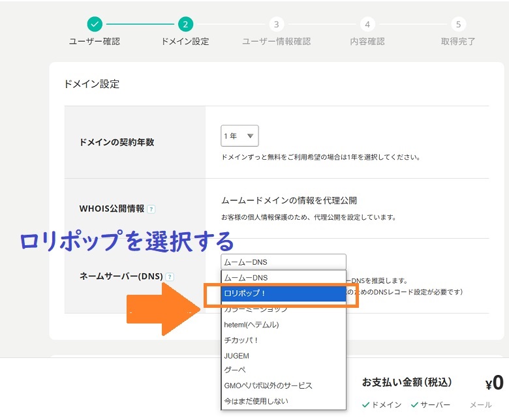This screenshot has height=420, width=509.
Task: Select ロリポップ！ from the DNS list
Action: [x=283, y=293]
